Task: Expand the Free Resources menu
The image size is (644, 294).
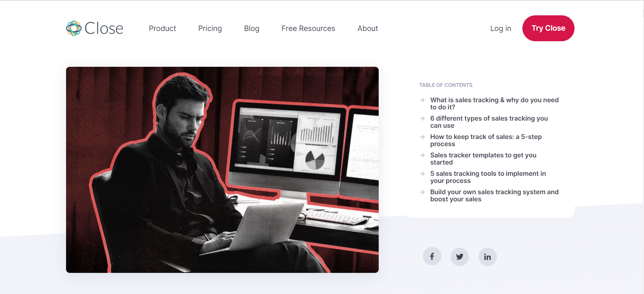Action: (308, 29)
